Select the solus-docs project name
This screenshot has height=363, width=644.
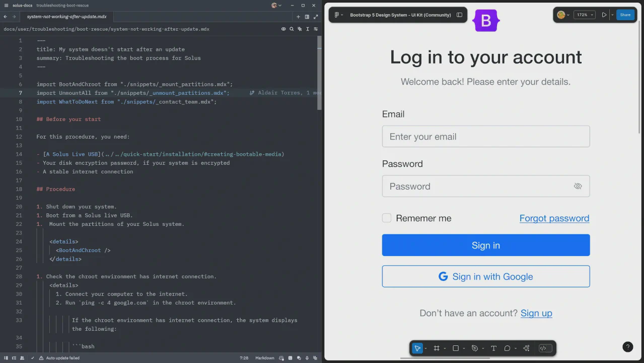pos(23,6)
